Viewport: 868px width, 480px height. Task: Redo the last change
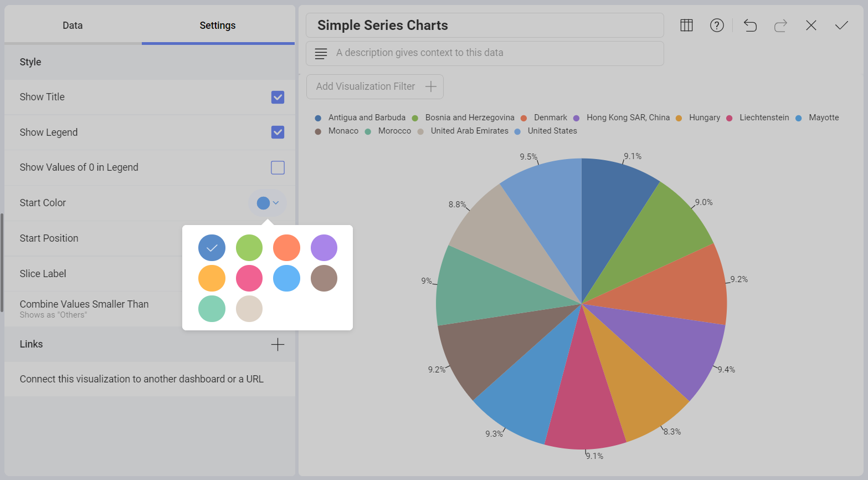click(x=780, y=25)
